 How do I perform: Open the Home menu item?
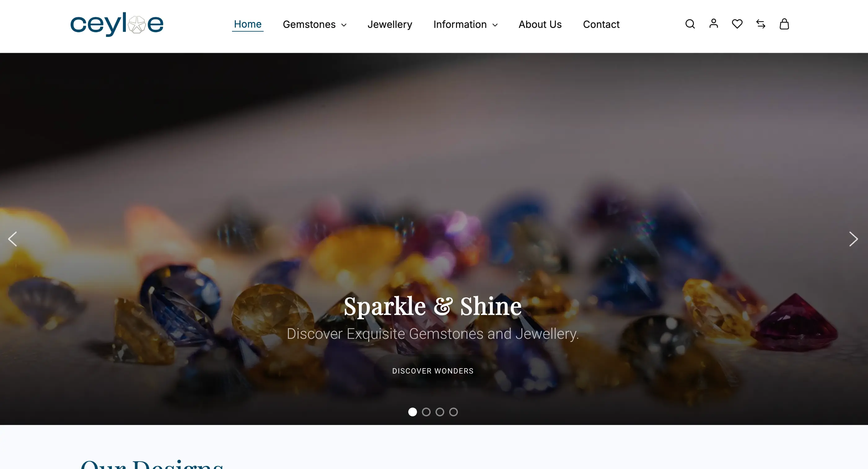248,24
